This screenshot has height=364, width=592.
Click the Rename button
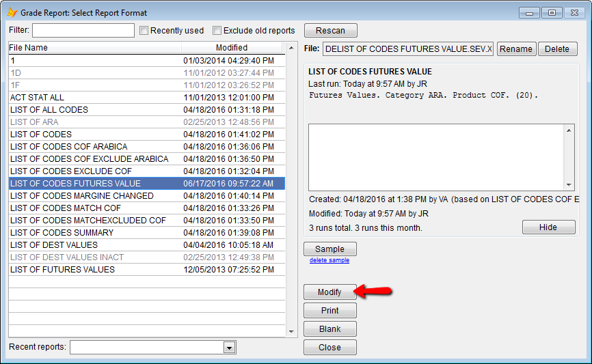[516, 49]
